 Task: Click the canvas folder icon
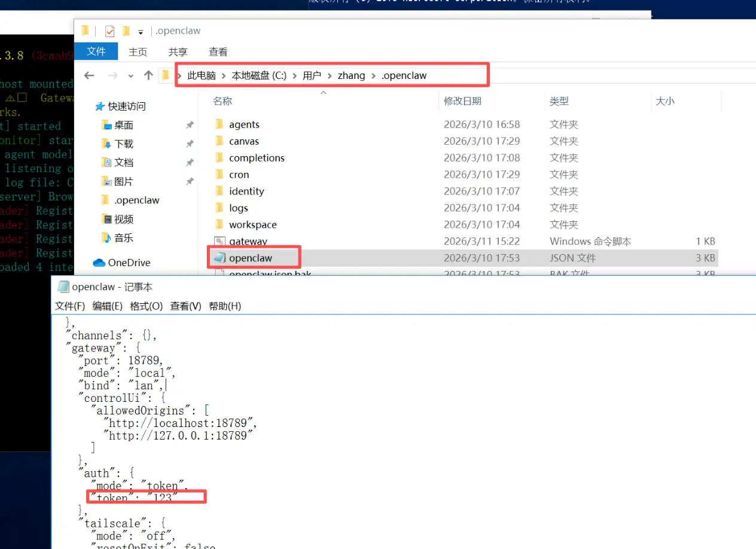(x=219, y=141)
